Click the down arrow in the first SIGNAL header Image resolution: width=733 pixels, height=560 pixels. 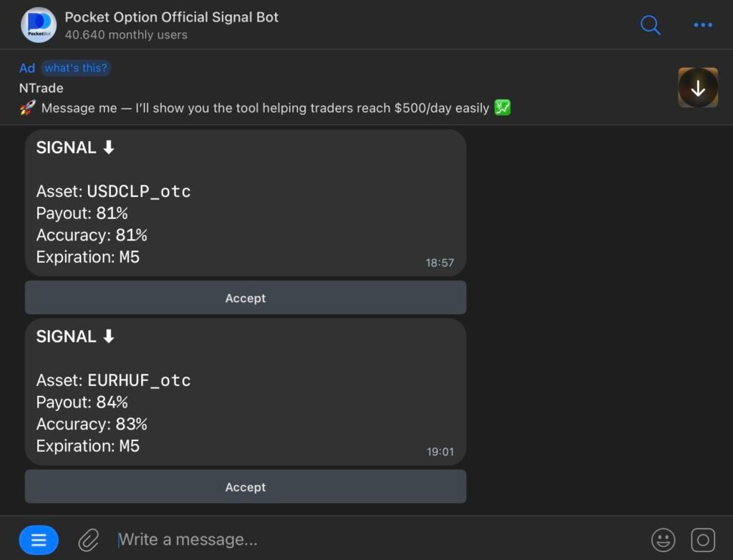pyautogui.click(x=107, y=148)
